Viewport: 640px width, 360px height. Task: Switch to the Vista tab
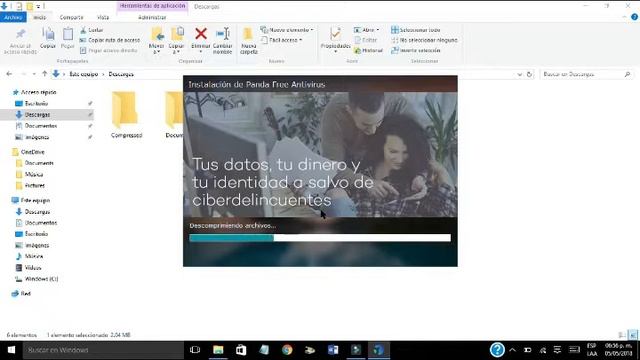[x=103, y=17]
